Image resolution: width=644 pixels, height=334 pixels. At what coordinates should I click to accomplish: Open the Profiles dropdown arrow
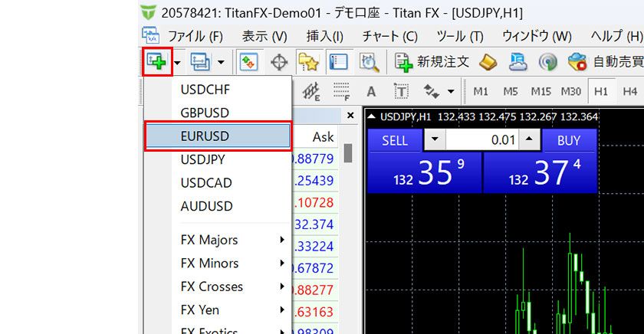[x=221, y=62]
